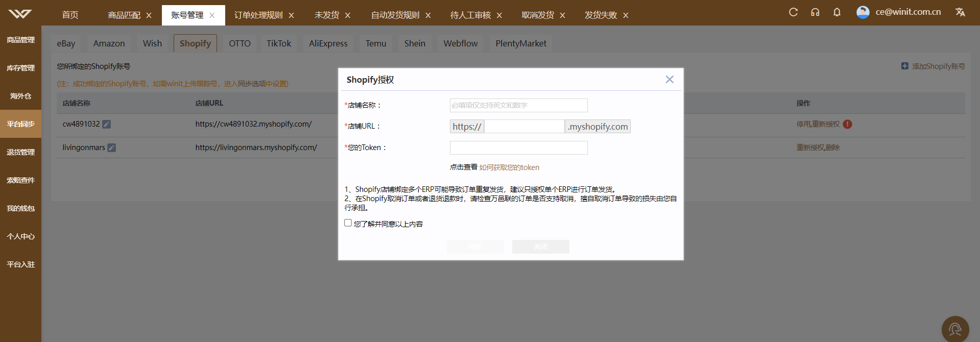This screenshot has width=980, height=342.
Task: Open 索赔查件 in the sidebar
Action: click(20, 180)
